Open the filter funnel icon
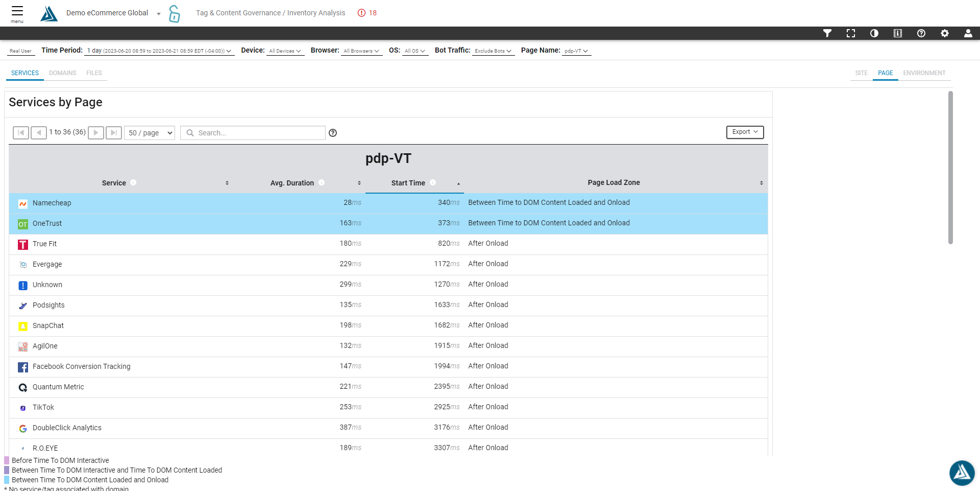The height and width of the screenshot is (491, 980). pyautogui.click(x=827, y=33)
